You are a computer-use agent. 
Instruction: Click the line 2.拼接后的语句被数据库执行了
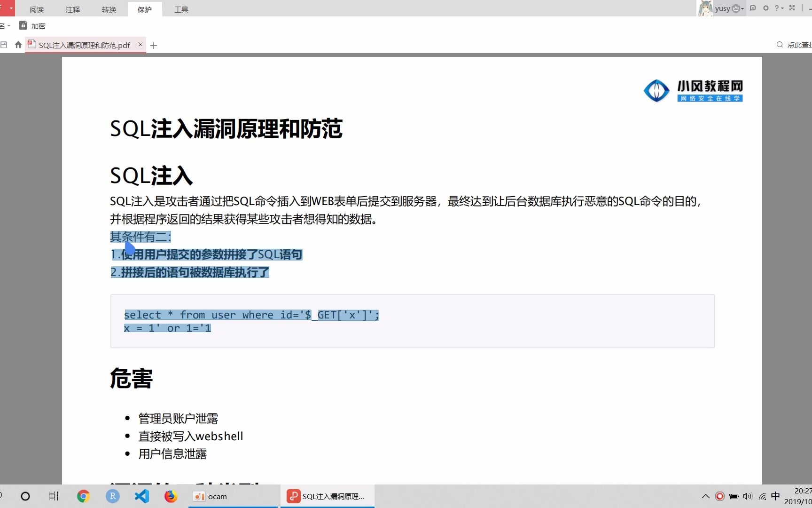[x=190, y=272]
